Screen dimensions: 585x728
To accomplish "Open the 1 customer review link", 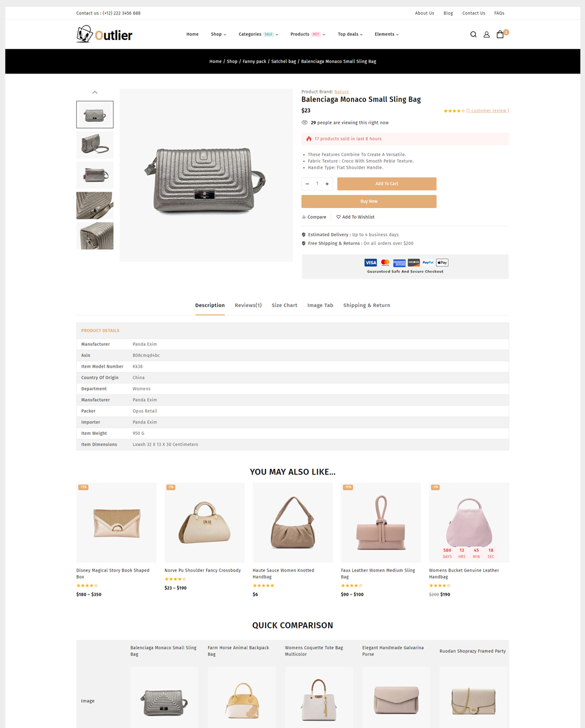I will click(x=487, y=111).
